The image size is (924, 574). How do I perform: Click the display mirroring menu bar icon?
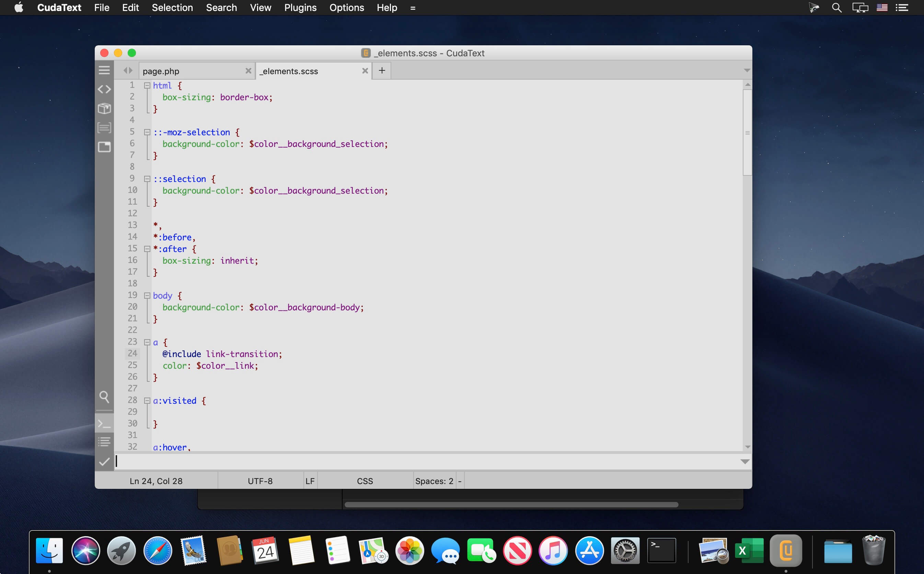[860, 8]
